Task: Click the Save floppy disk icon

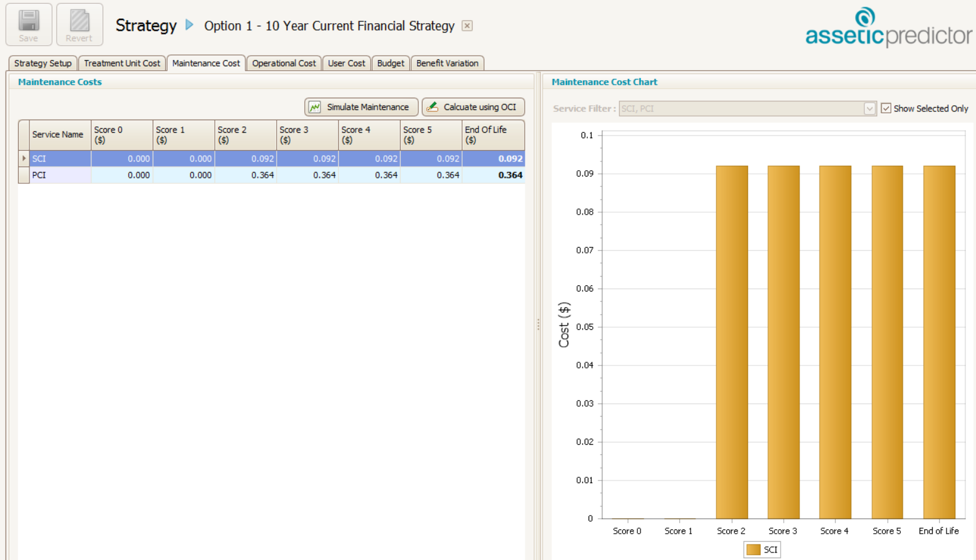Action: click(x=28, y=20)
